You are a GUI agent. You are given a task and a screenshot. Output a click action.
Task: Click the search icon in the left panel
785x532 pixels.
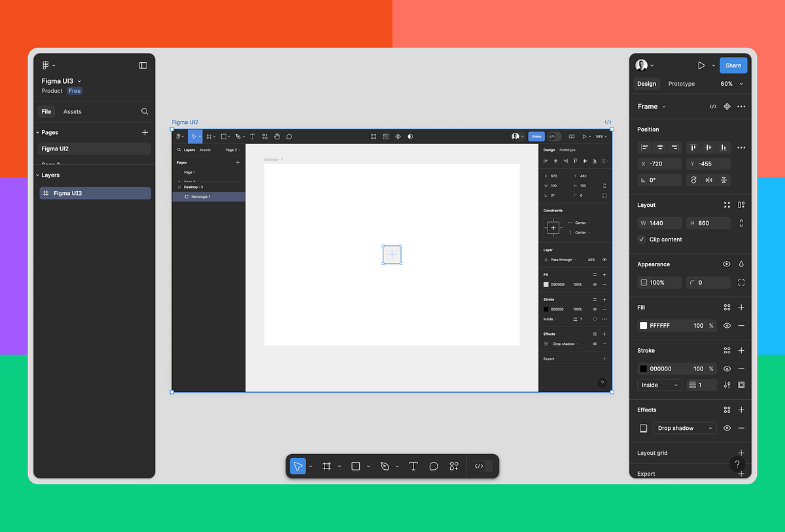(145, 111)
